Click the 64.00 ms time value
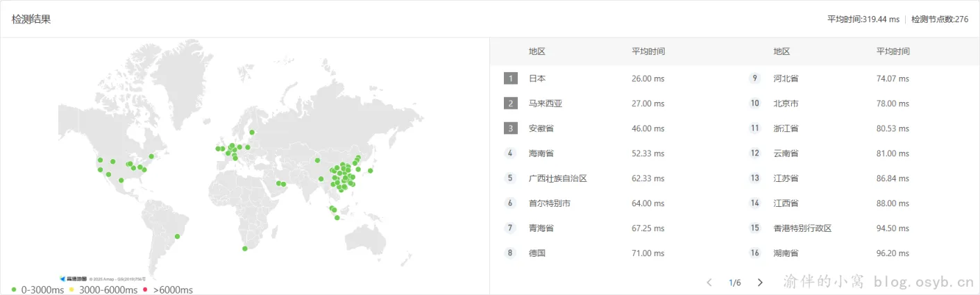980x295 pixels. pyautogui.click(x=648, y=203)
